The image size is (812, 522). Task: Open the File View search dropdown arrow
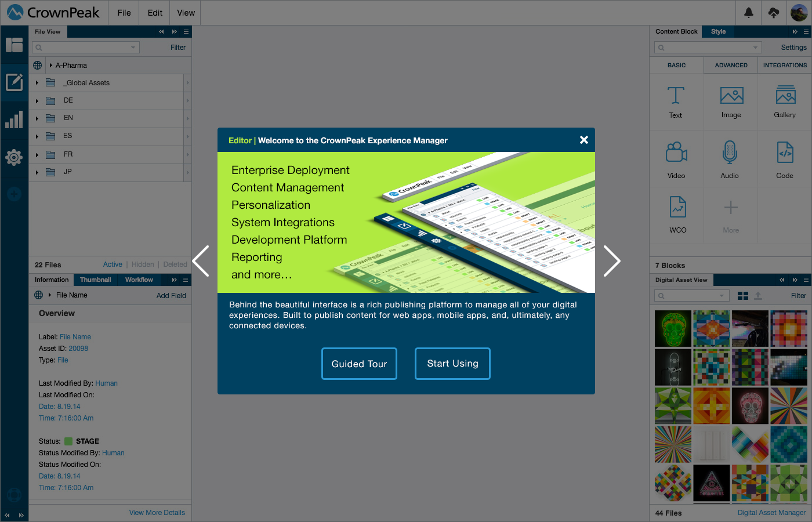pyautogui.click(x=133, y=48)
